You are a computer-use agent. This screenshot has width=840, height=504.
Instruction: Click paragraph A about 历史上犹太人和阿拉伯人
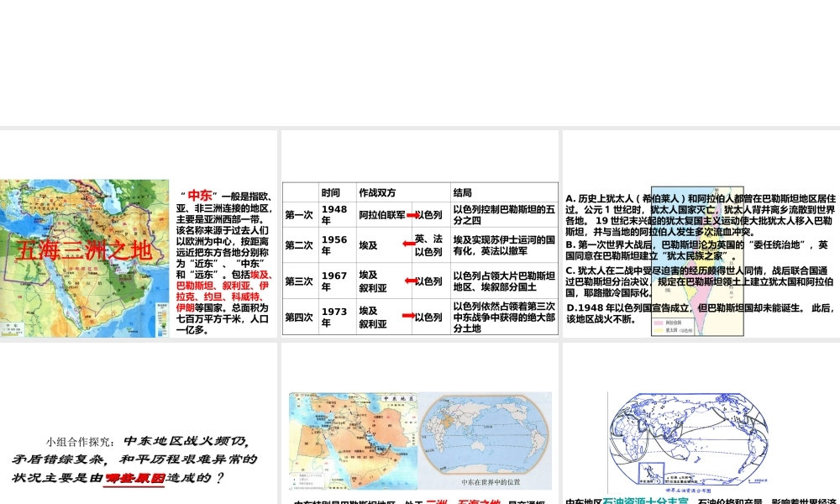[701, 215]
